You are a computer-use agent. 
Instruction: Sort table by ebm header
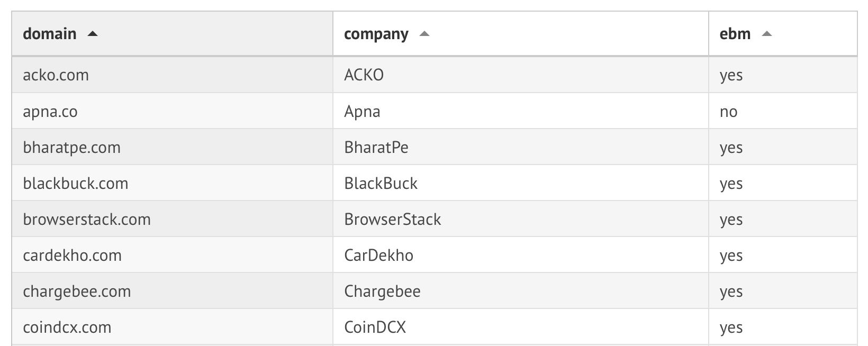(x=735, y=34)
